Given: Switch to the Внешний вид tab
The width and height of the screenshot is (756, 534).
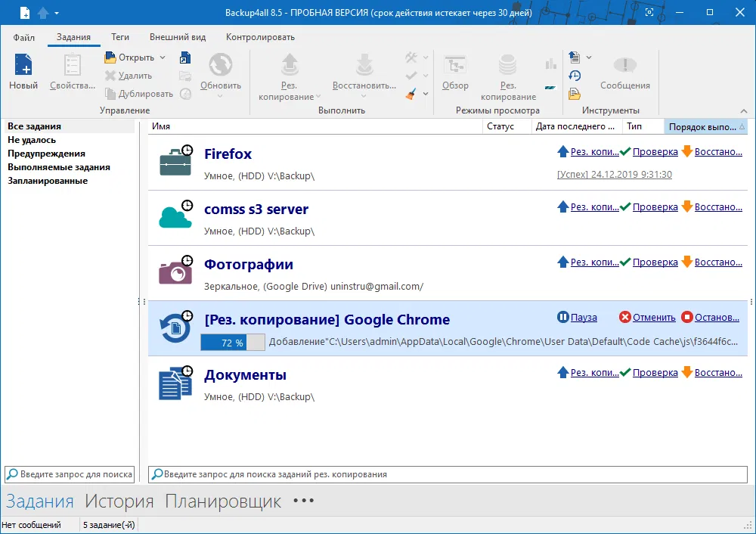Looking at the screenshot, I should (178, 37).
